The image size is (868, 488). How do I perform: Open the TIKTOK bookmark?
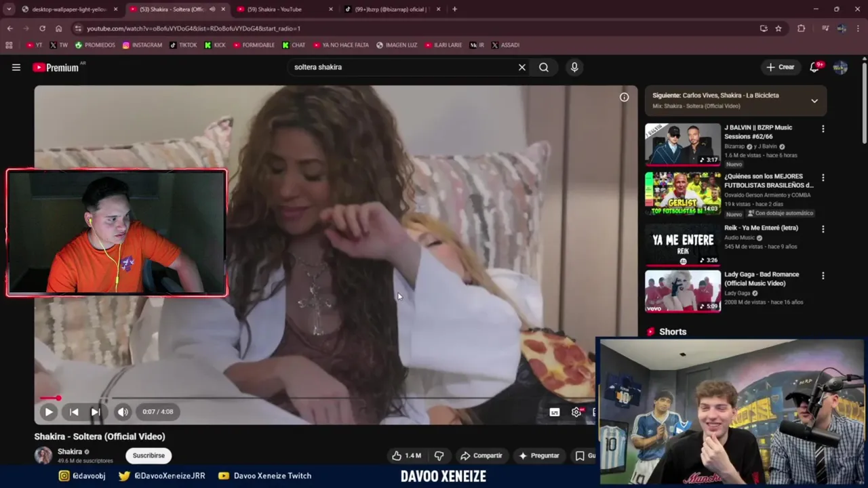[183, 45]
